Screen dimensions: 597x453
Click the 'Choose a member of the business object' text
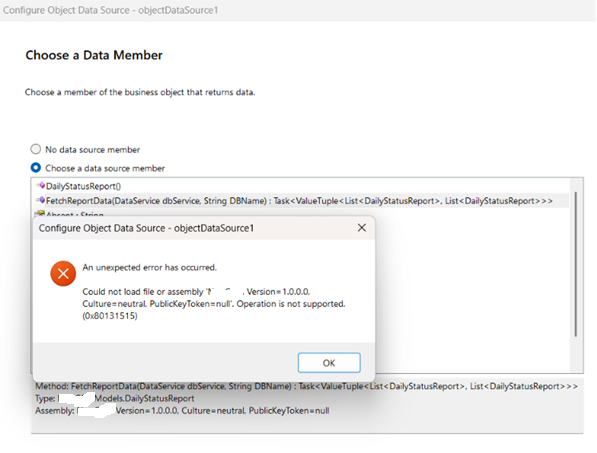coord(140,92)
